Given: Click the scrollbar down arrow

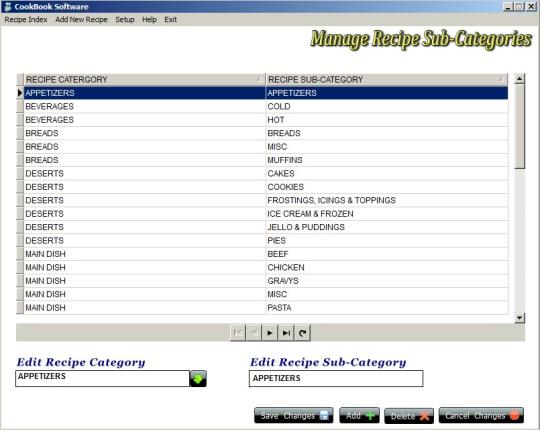Looking at the screenshot, I should point(519,317).
